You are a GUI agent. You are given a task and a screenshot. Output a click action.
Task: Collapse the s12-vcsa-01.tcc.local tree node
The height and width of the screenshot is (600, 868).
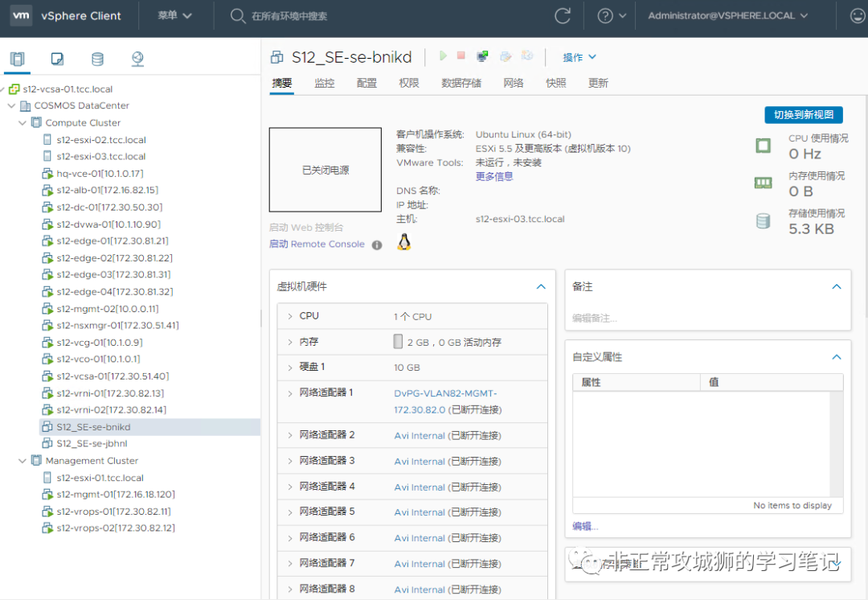tap(2, 88)
